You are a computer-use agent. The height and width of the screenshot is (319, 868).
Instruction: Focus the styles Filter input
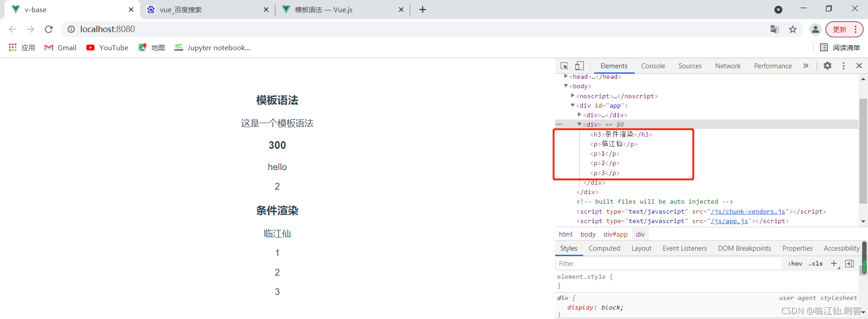pyautogui.click(x=669, y=263)
